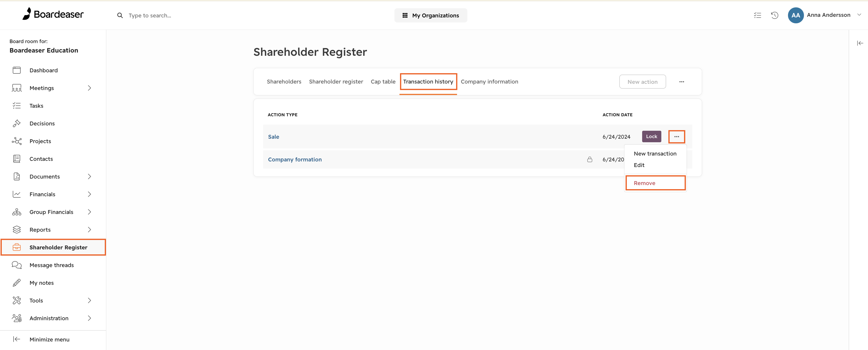Open the Company formation transaction link

pyautogui.click(x=295, y=159)
